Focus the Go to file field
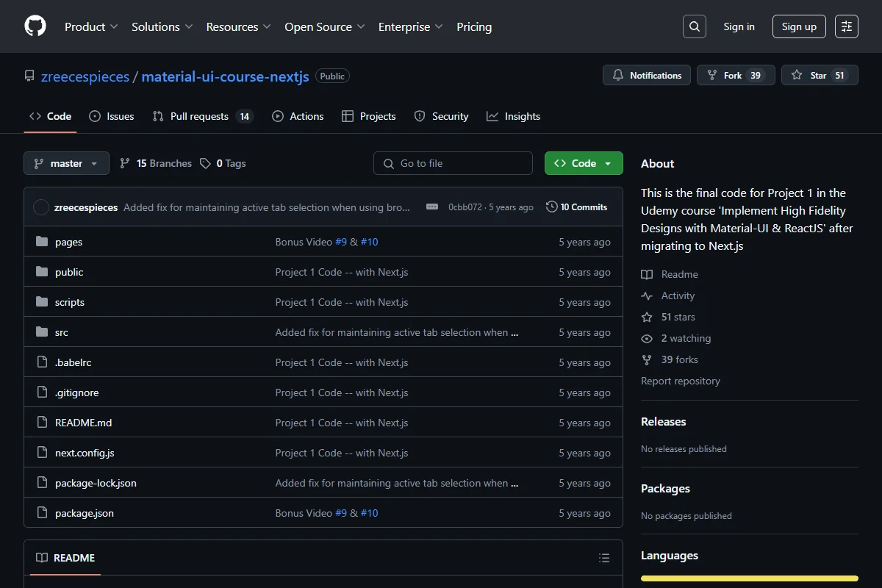882x588 pixels. [453, 163]
